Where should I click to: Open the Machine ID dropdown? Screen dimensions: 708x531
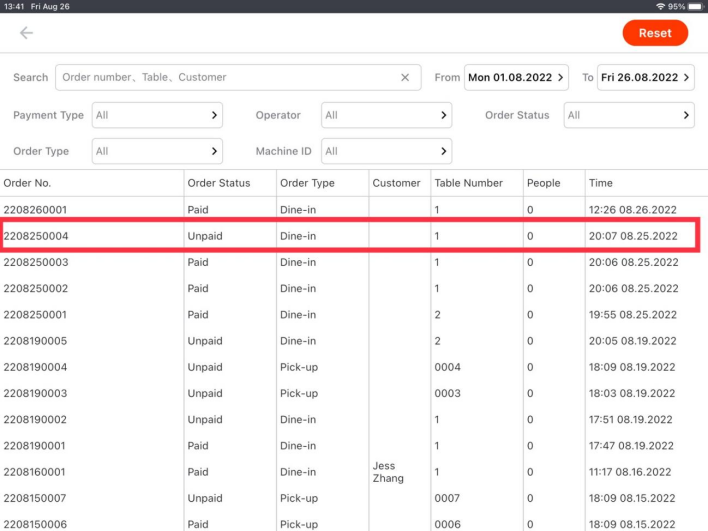[x=386, y=151]
